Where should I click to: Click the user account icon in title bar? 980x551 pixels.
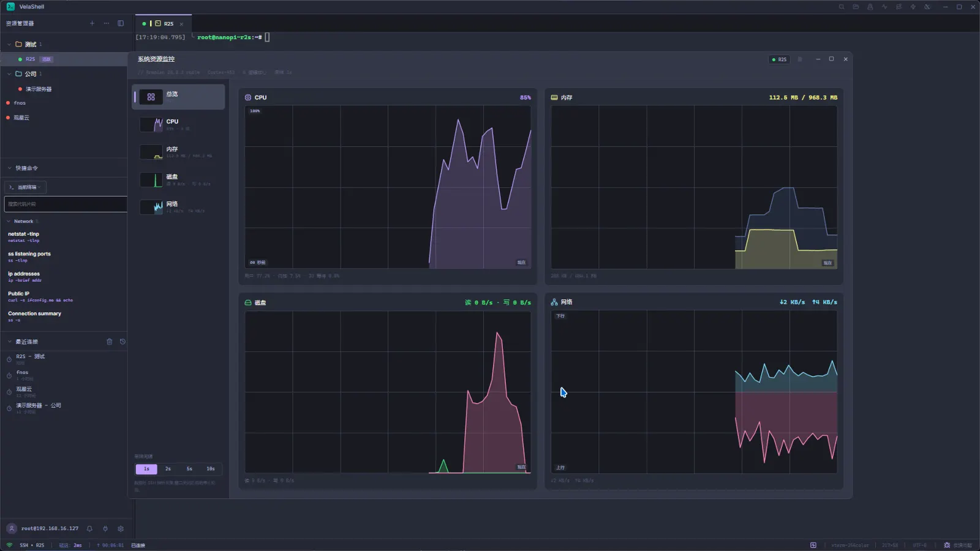[870, 7]
